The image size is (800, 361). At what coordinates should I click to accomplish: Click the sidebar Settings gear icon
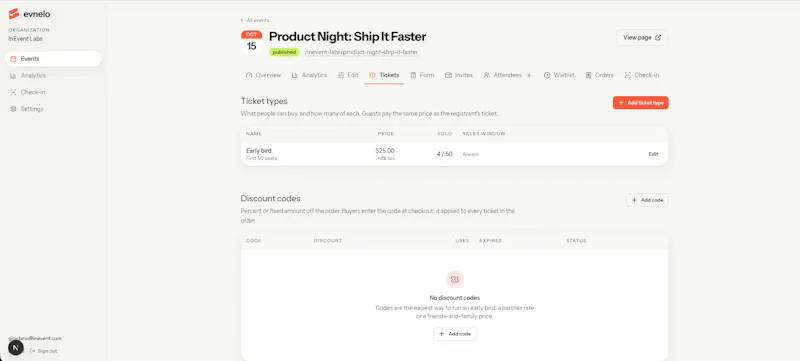coord(13,109)
